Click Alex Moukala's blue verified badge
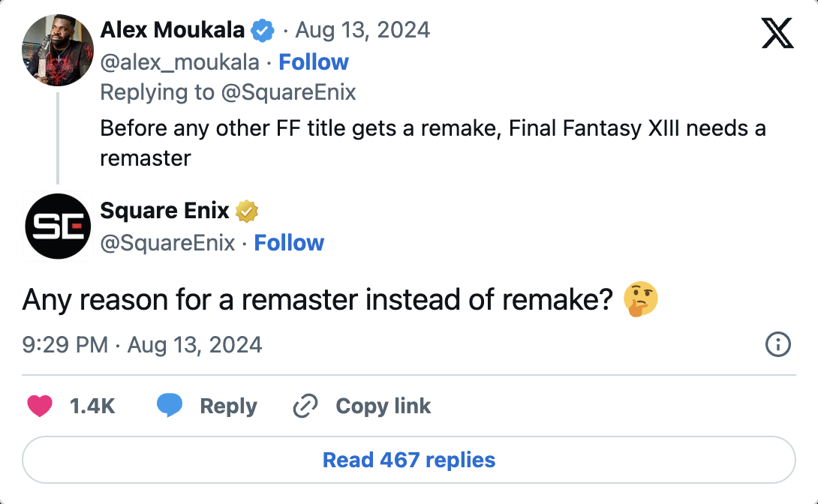This screenshot has width=818, height=504. [262, 31]
